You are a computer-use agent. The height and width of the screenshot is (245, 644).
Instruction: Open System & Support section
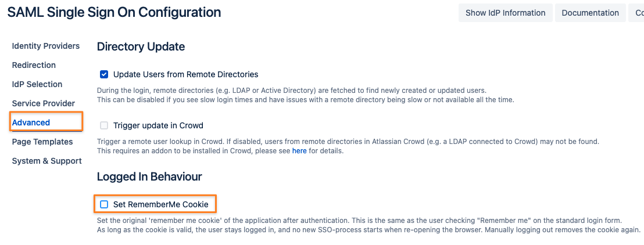point(47,161)
